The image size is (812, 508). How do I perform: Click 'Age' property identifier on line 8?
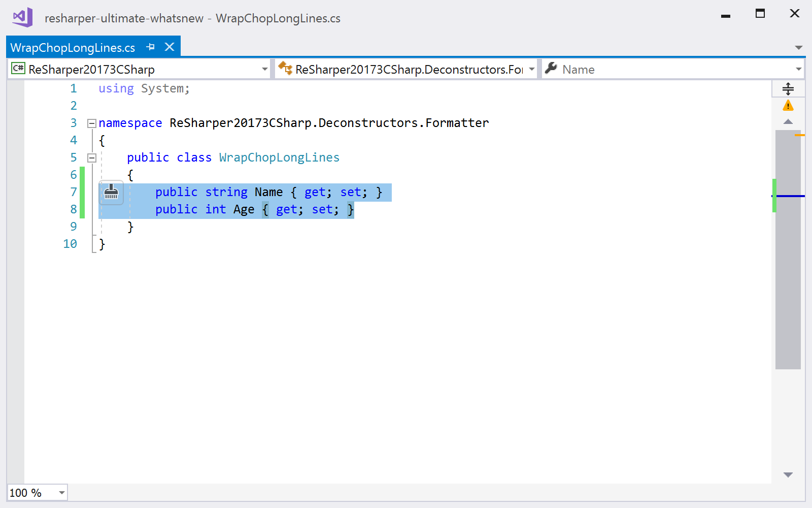tap(244, 209)
